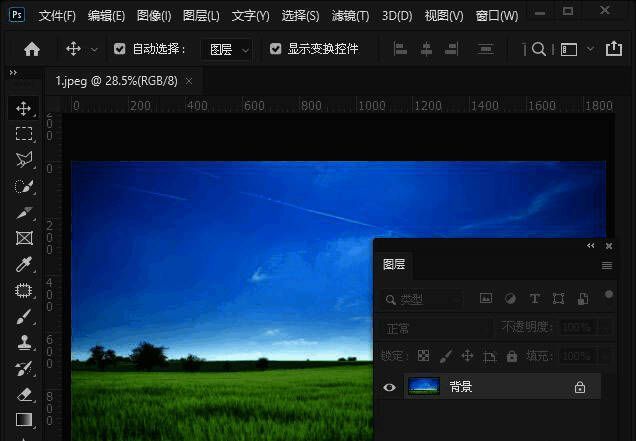
Task: Open the layer filter 类型 dropdown
Action: tap(422, 299)
